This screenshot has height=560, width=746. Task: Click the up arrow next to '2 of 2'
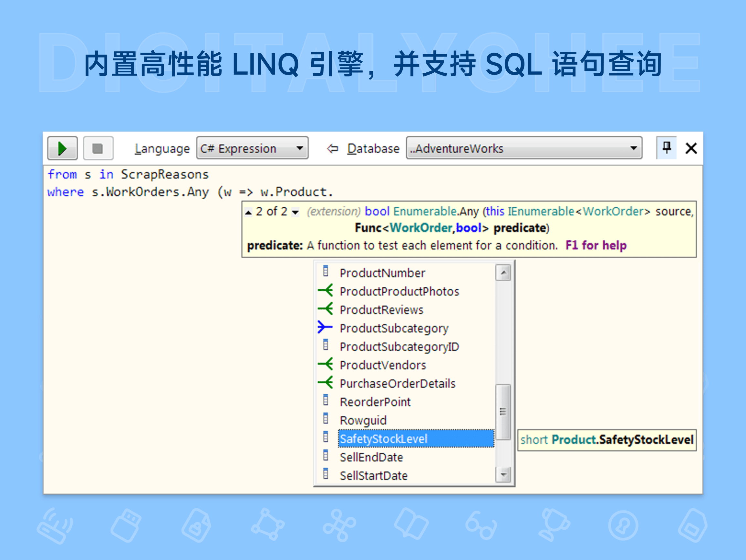(x=249, y=212)
